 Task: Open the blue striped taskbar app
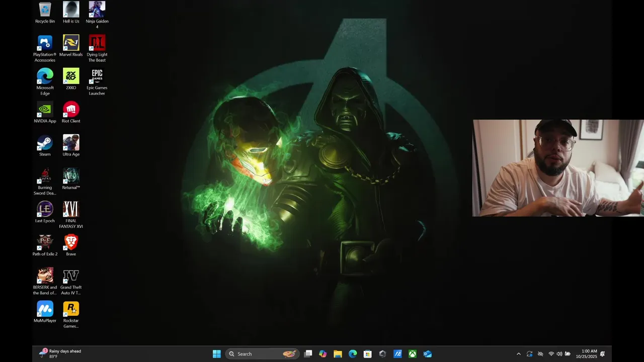pyautogui.click(x=397, y=354)
